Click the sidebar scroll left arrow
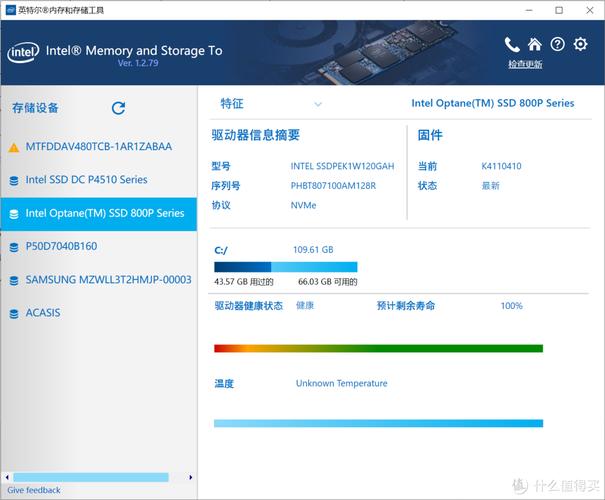This screenshot has width=605, height=500. pos(7,477)
